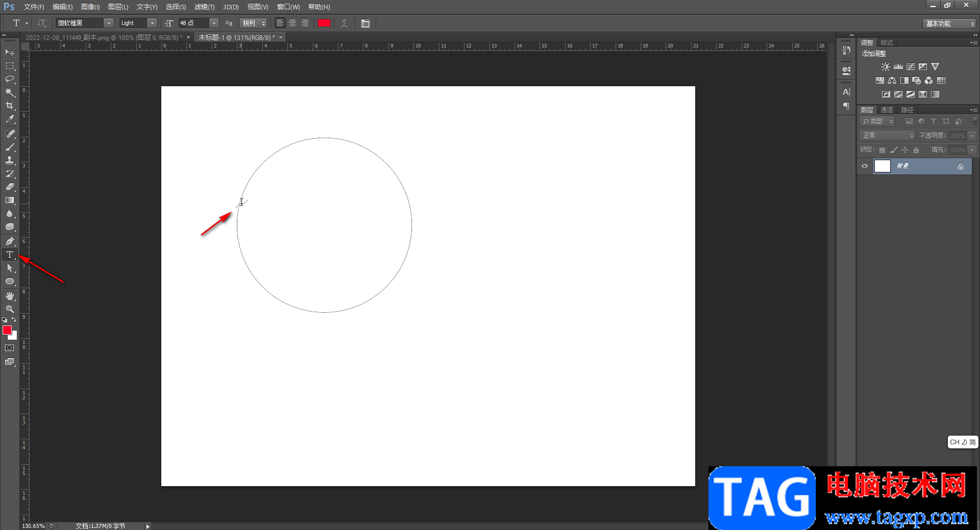The height and width of the screenshot is (530, 980).
Task: Click the warp text icon
Action: [x=345, y=23]
